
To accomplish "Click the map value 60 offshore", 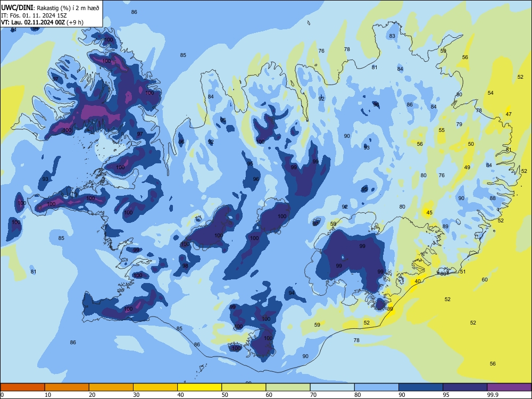I will (485, 280).
